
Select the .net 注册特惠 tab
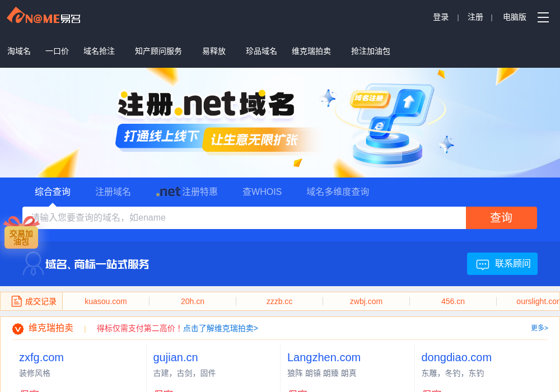coord(186,192)
